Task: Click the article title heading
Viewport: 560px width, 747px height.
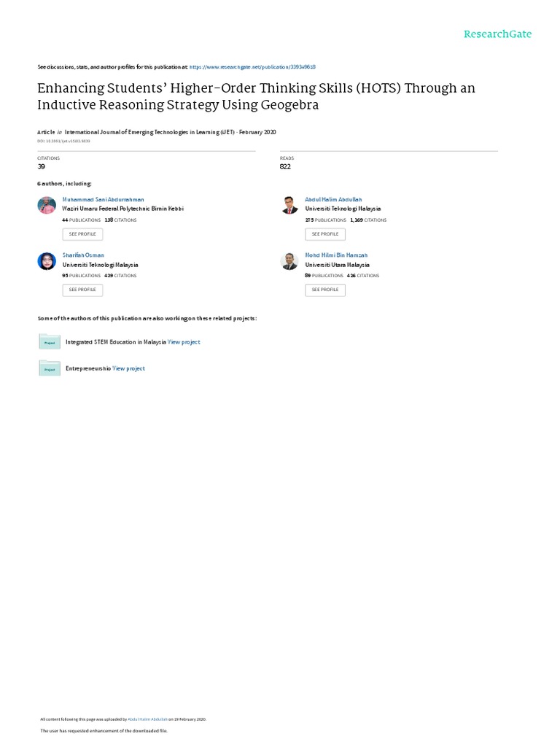Action: [x=255, y=96]
